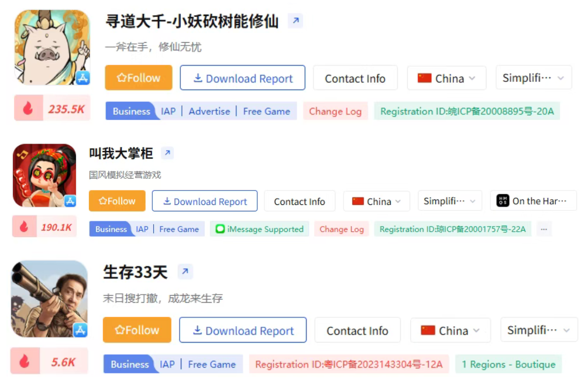
Task: Click the 叫我大掌柜 app icon
Action: pyautogui.click(x=44, y=175)
